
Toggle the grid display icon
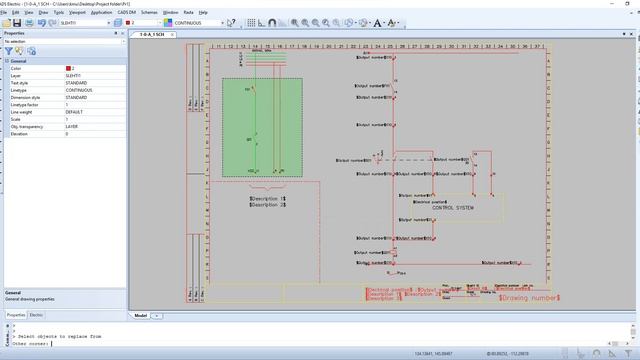[x=251, y=23]
